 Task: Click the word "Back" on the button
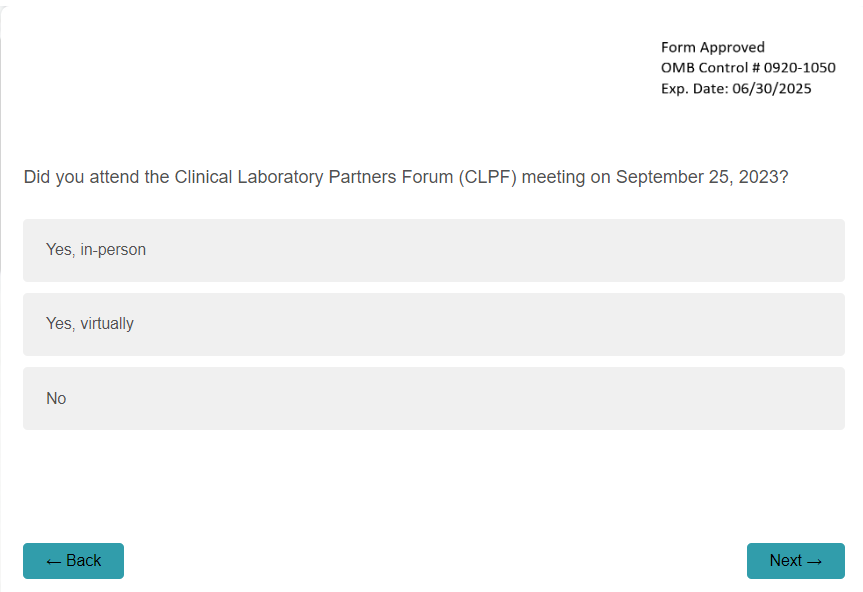[83, 561]
